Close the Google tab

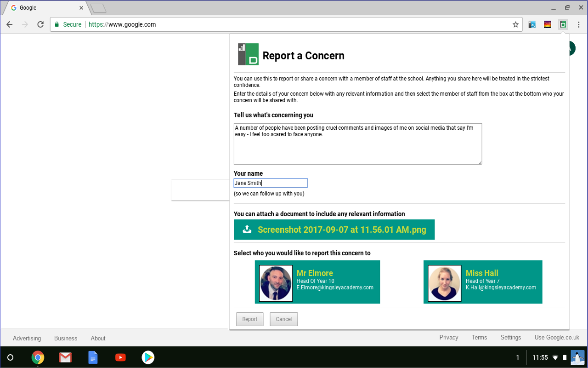pyautogui.click(x=81, y=8)
